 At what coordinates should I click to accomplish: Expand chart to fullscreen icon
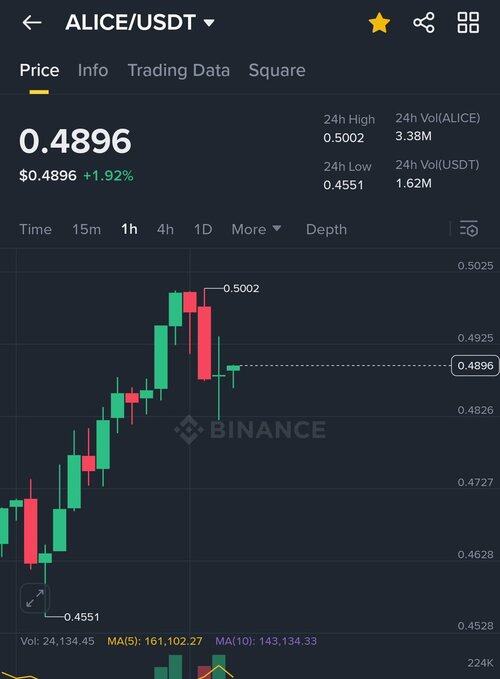(x=35, y=598)
